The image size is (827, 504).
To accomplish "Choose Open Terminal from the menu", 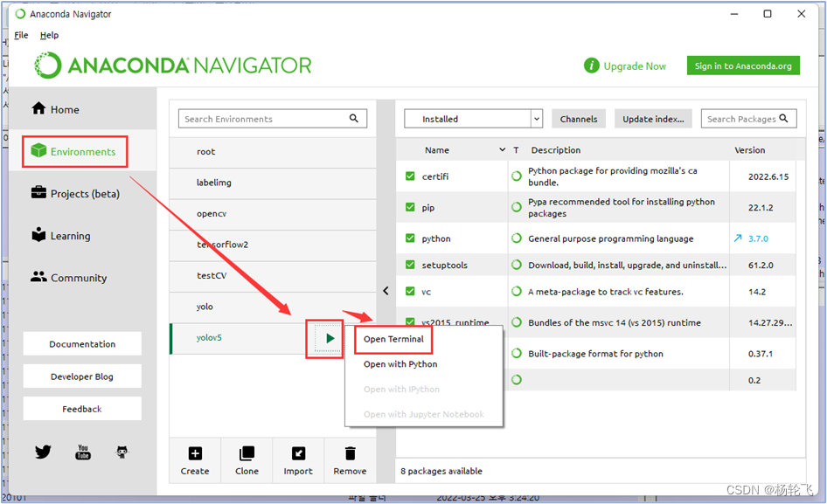I will pyautogui.click(x=393, y=339).
